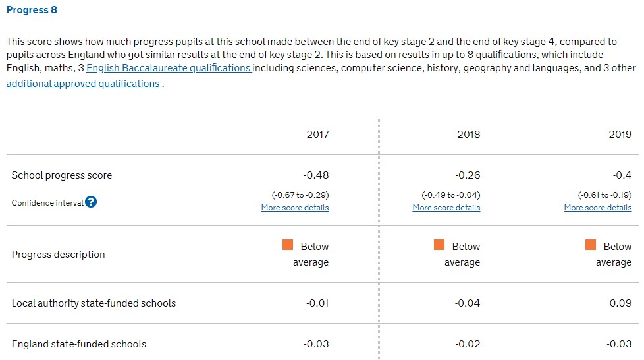Select the 2017 column header

point(317,135)
